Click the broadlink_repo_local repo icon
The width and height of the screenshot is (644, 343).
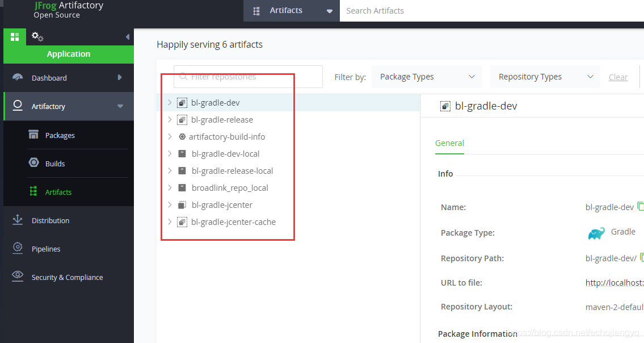point(182,188)
